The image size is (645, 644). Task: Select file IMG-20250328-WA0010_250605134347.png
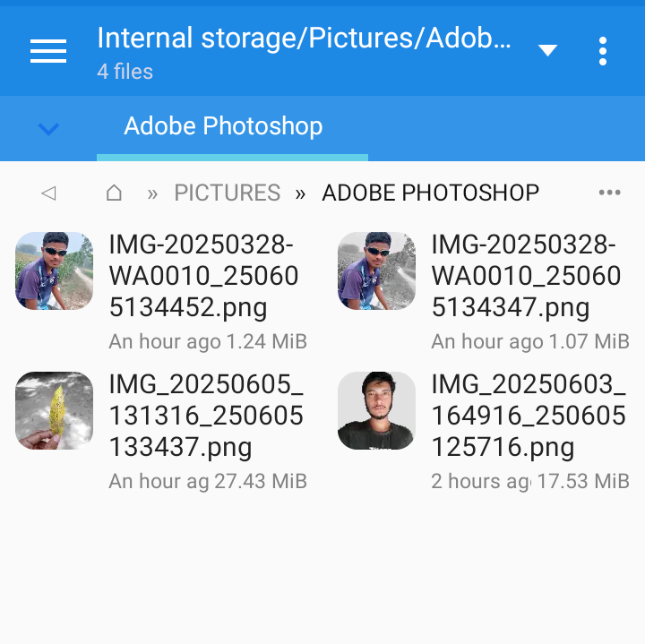point(525,276)
